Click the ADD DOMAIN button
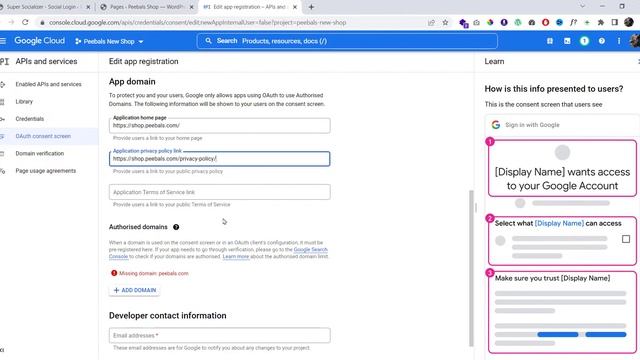Viewport: 640px width, 360px height. point(135,290)
